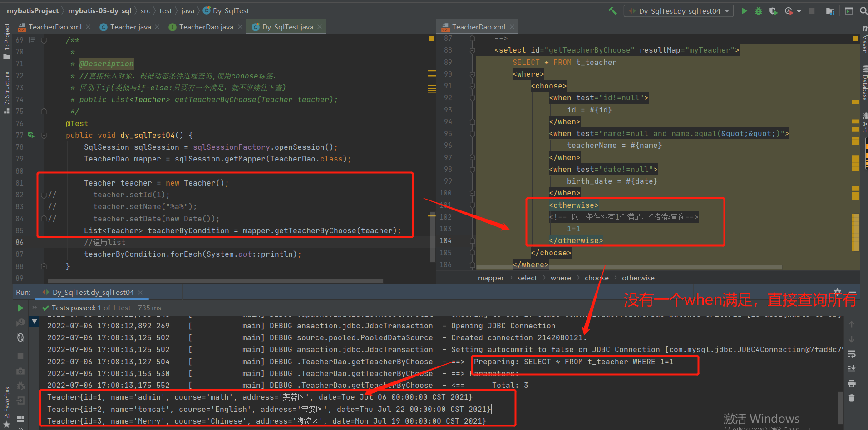
Task: Hide the Run panel with minimize dash
Action: coord(853,292)
